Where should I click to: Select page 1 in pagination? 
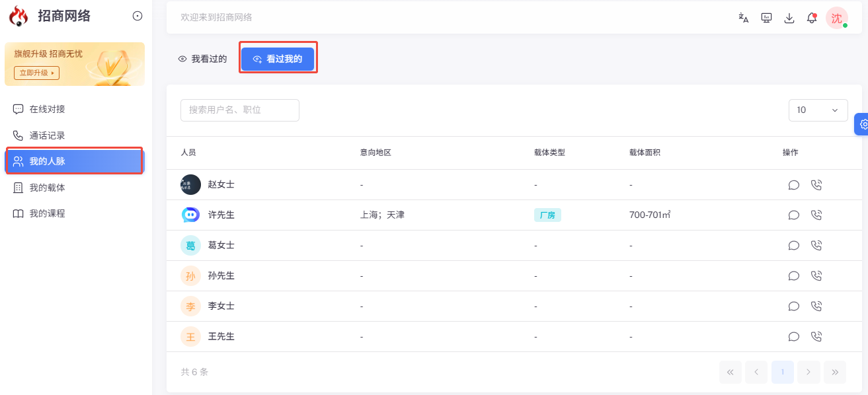(x=783, y=373)
